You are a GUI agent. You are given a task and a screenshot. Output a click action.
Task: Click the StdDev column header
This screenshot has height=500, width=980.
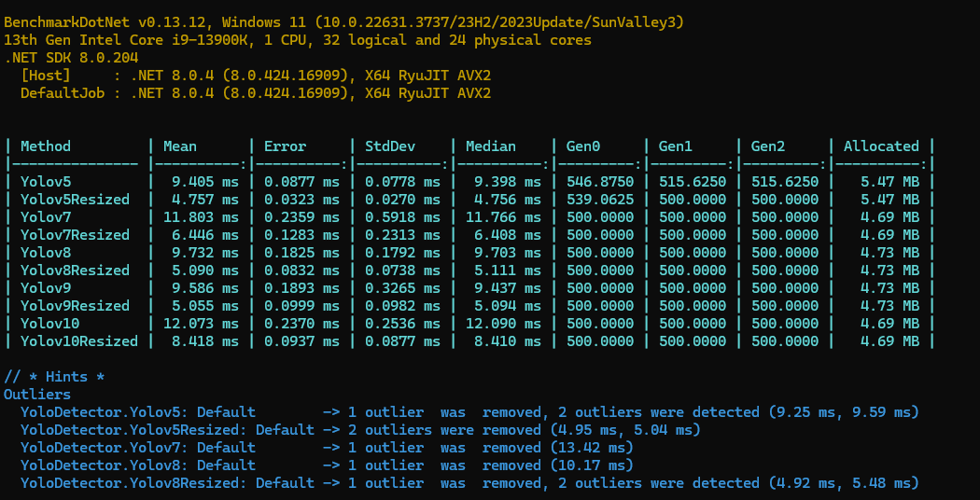[391, 146]
